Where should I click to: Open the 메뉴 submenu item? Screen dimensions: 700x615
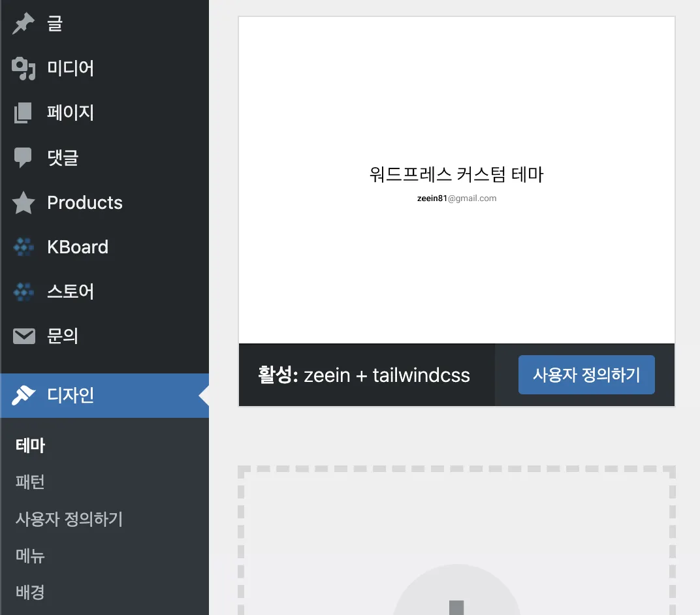(x=30, y=556)
